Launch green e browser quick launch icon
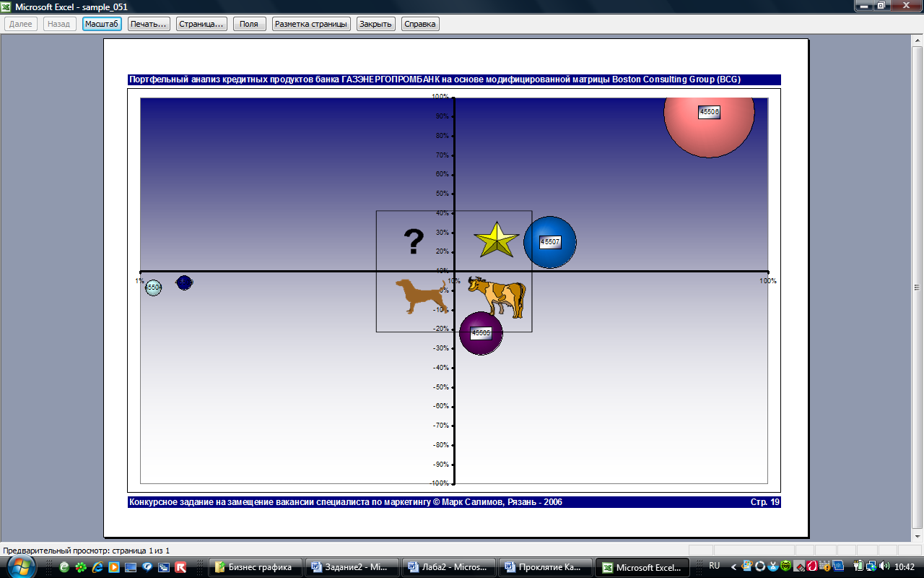 [64, 567]
